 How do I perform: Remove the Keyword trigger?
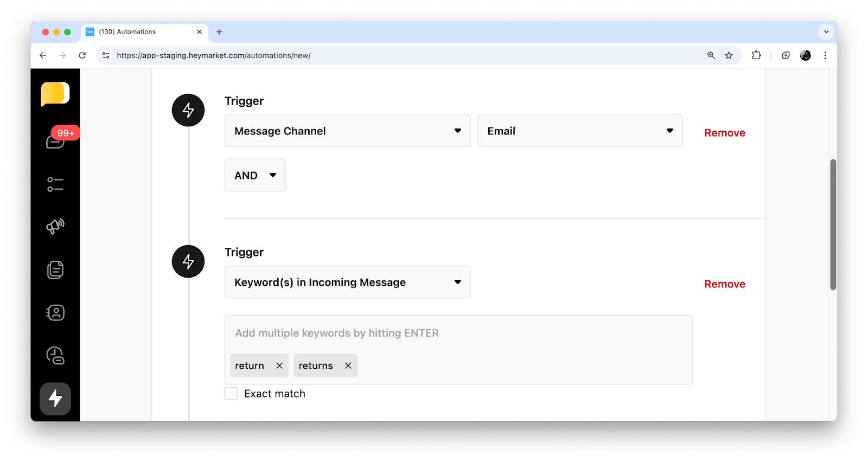click(x=724, y=284)
